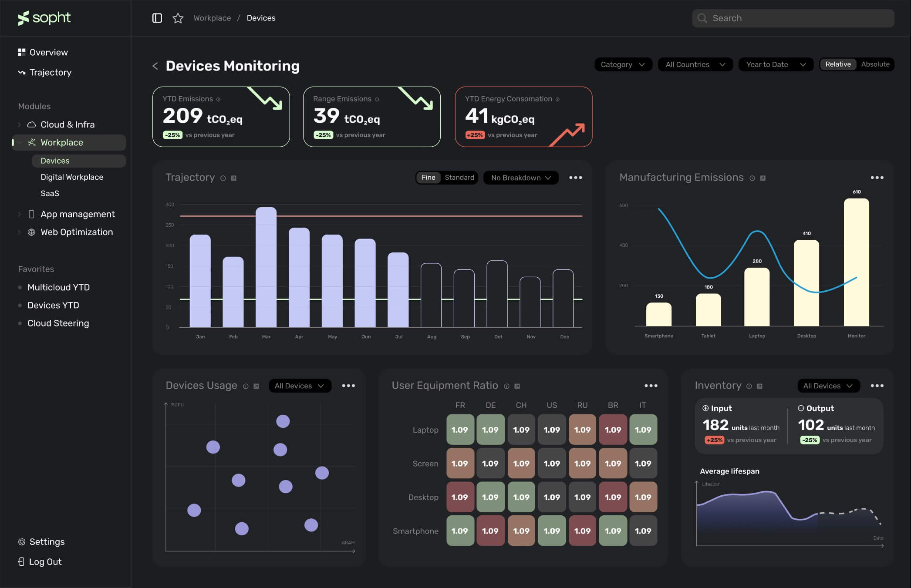Open Inventory three-dot menu

pyautogui.click(x=877, y=386)
